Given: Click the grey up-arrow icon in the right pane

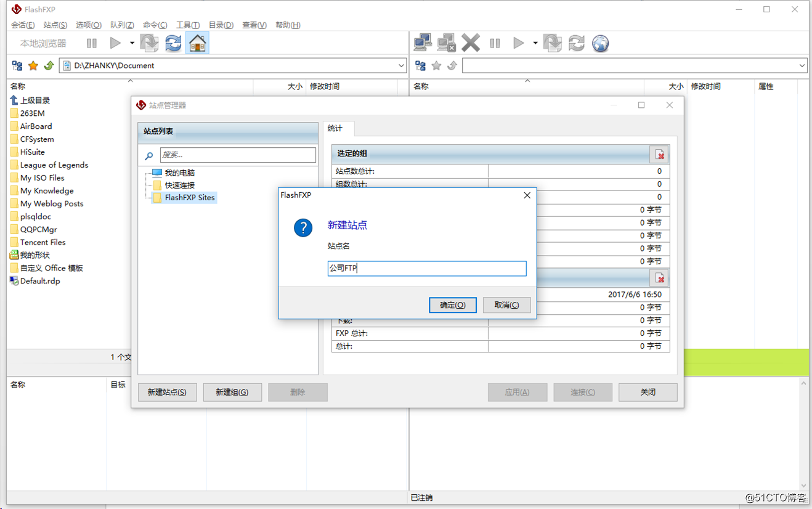Looking at the screenshot, I should coord(452,65).
